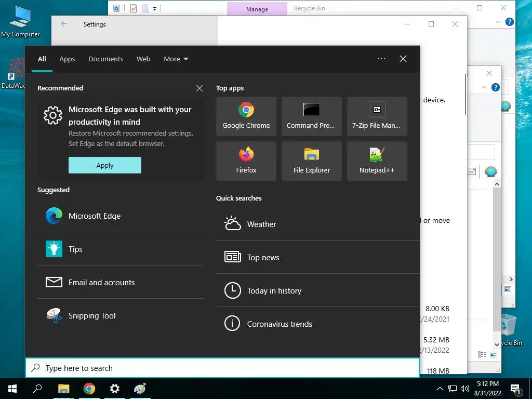532x399 pixels.
Task: Click the Recycle Bin window help icon
Action: point(509,22)
